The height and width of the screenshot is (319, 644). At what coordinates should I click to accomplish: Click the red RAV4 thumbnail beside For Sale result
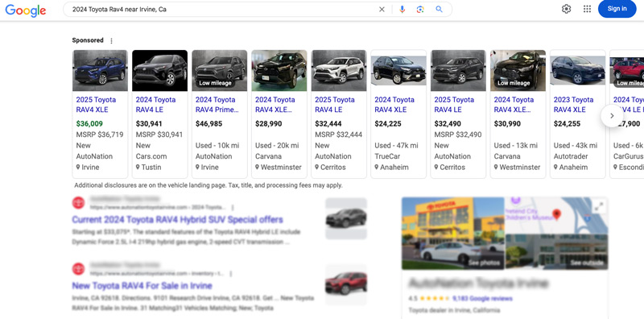pyautogui.click(x=346, y=284)
